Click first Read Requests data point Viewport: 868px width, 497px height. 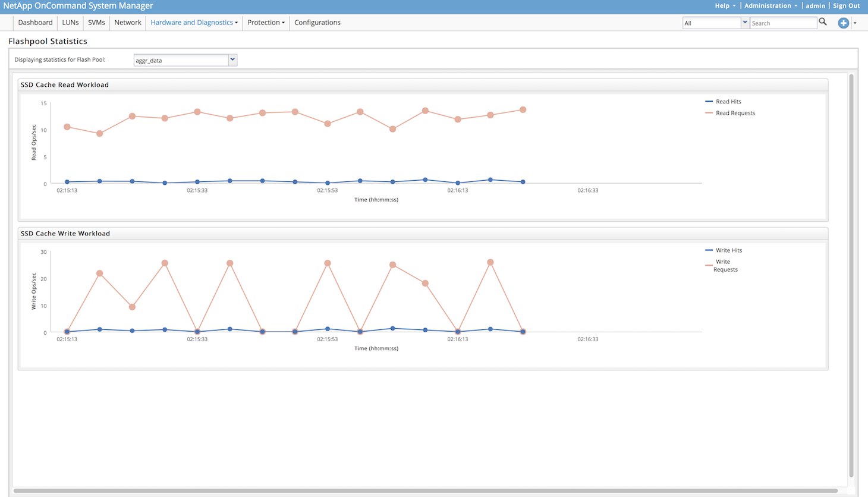click(67, 127)
